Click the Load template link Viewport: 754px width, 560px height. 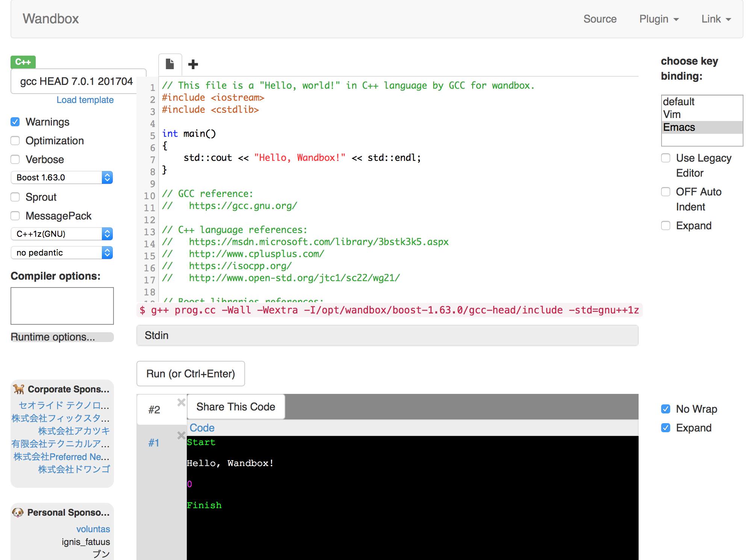(85, 100)
